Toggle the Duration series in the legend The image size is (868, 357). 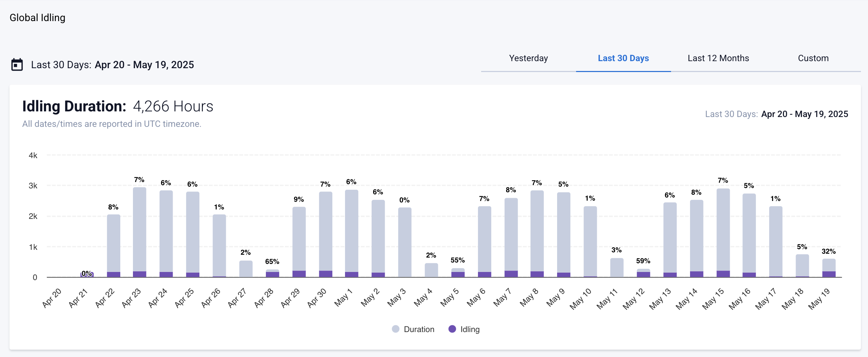pyautogui.click(x=419, y=329)
